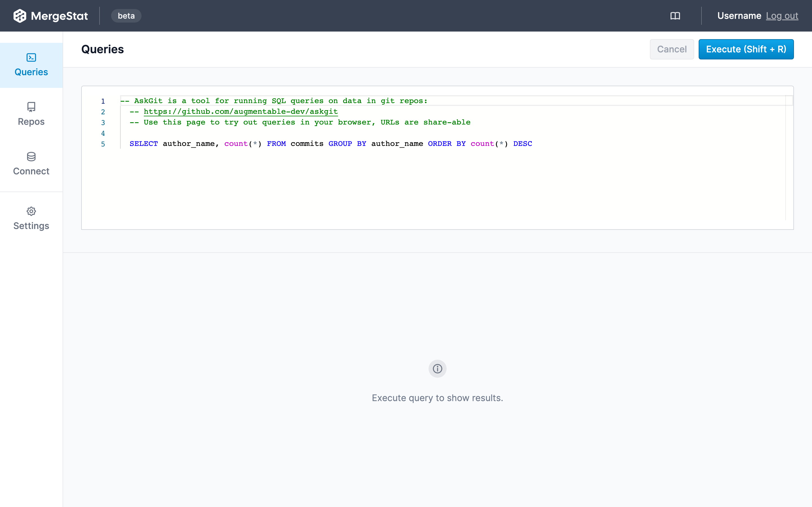Click the Queries page heading
This screenshot has width=812, height=507.
tap(102, 49)
